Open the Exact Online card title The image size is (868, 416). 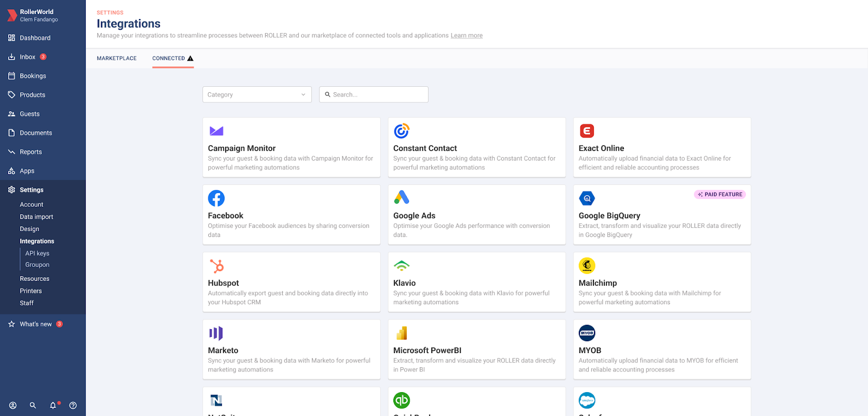pos(601,148)
